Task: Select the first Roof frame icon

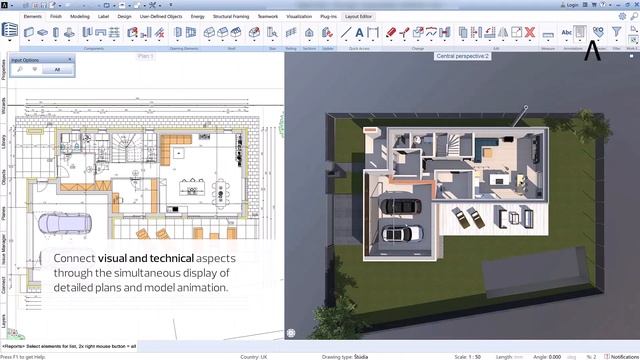Action: 209,32
